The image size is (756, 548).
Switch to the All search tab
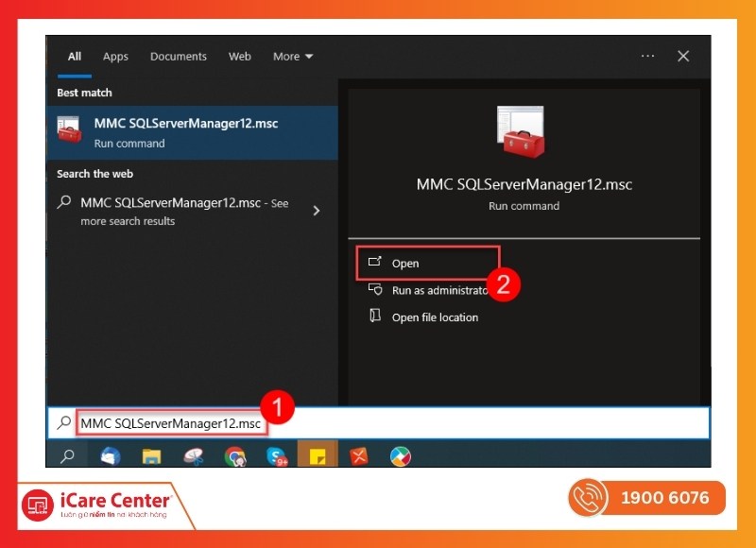click(75, 57)
